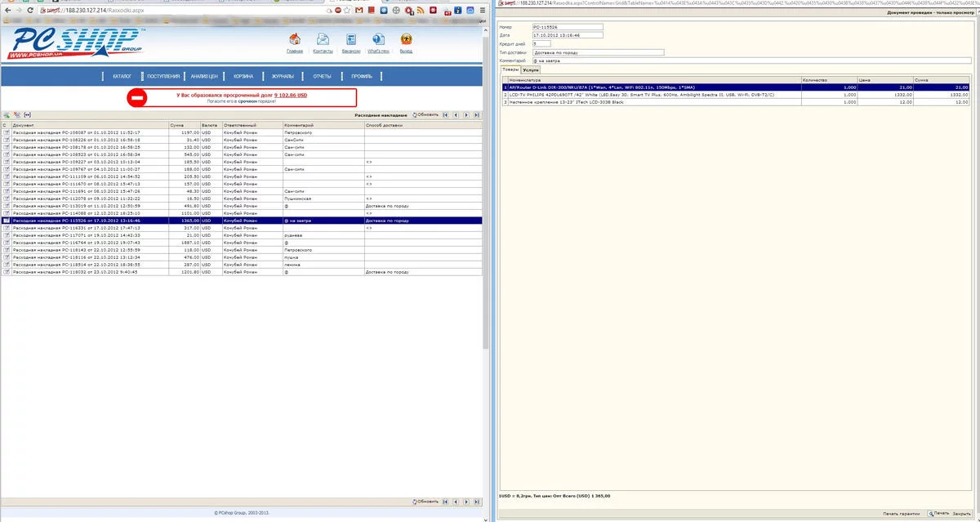Click the Печать гарантии button
Screen dimensions: 980x522
(x=901, y=514)
